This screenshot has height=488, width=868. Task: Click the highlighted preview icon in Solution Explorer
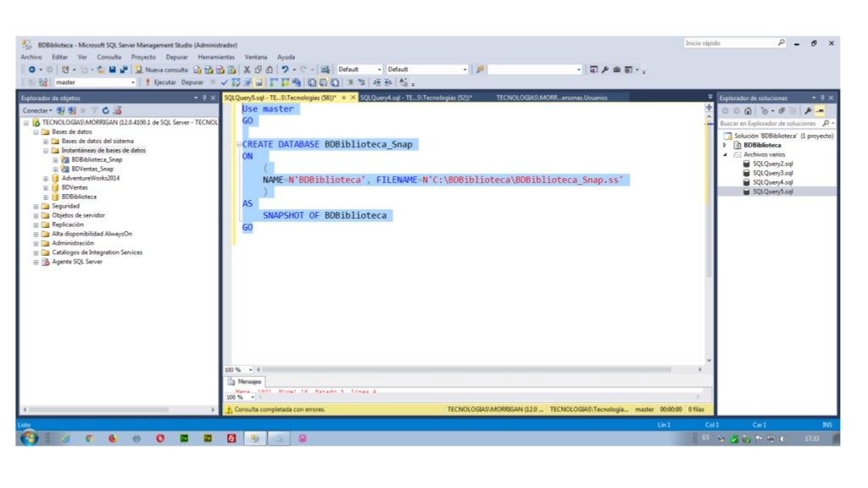point(820,111)
